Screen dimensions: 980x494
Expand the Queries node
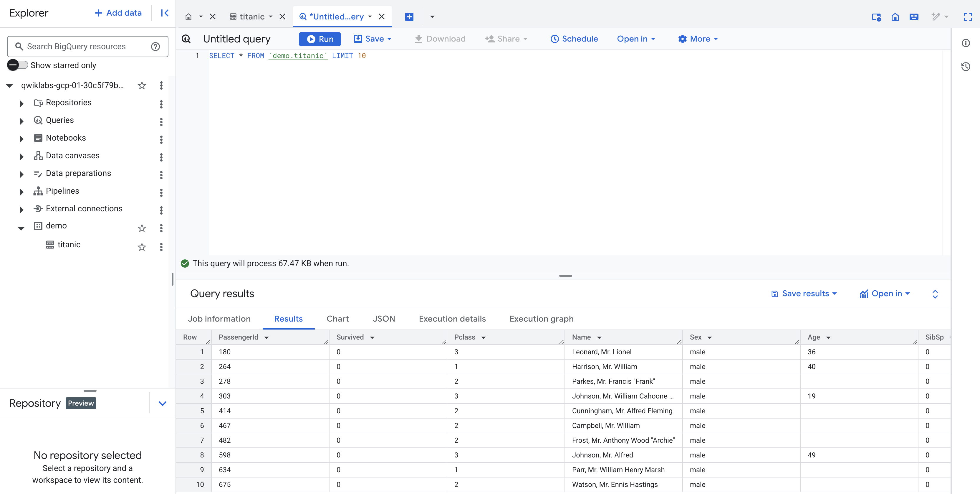coord(22,121)
